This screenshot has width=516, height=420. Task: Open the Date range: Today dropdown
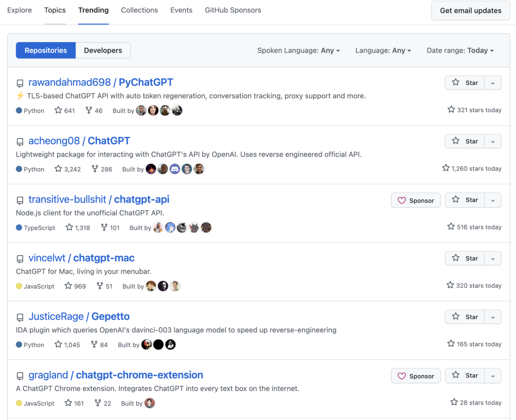460,50
